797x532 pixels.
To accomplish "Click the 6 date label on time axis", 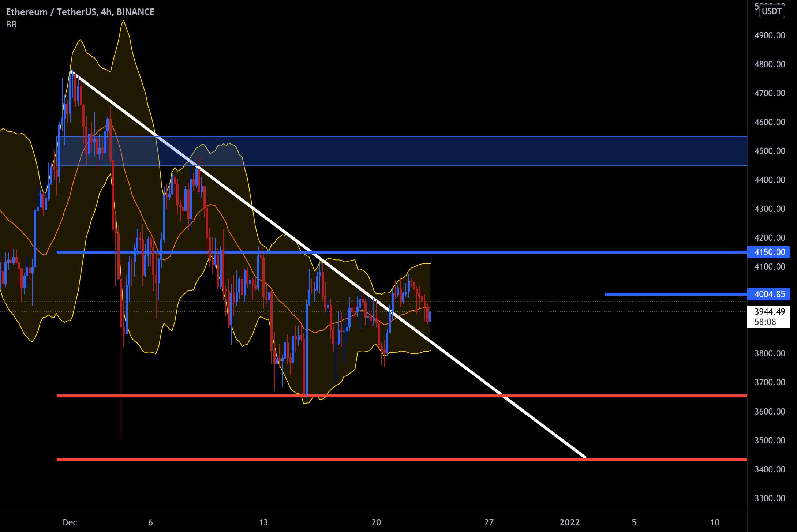I will [150, 522].
